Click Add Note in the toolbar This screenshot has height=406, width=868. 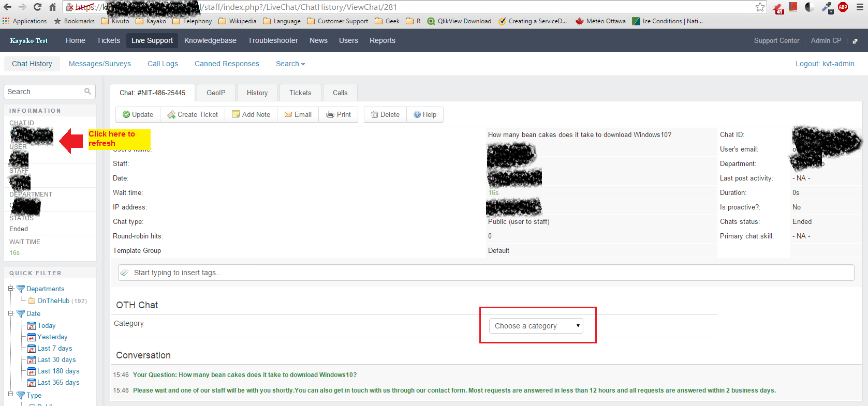click(251, 114)
